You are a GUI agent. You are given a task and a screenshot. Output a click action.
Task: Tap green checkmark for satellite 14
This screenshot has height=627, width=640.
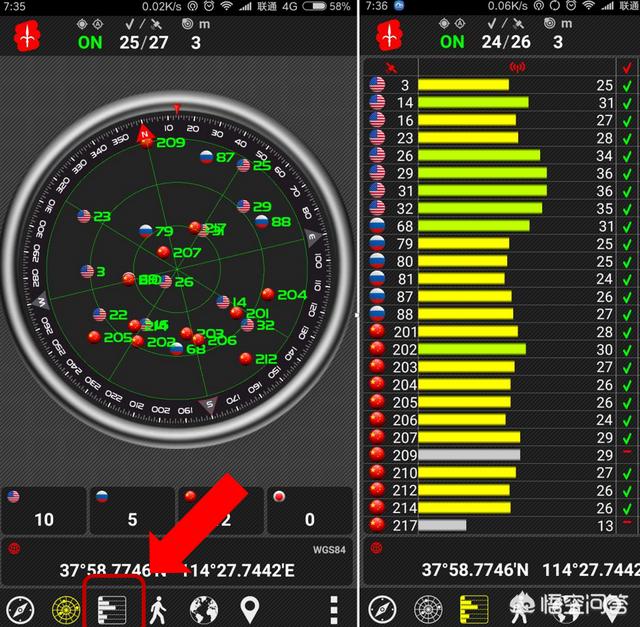627,103
